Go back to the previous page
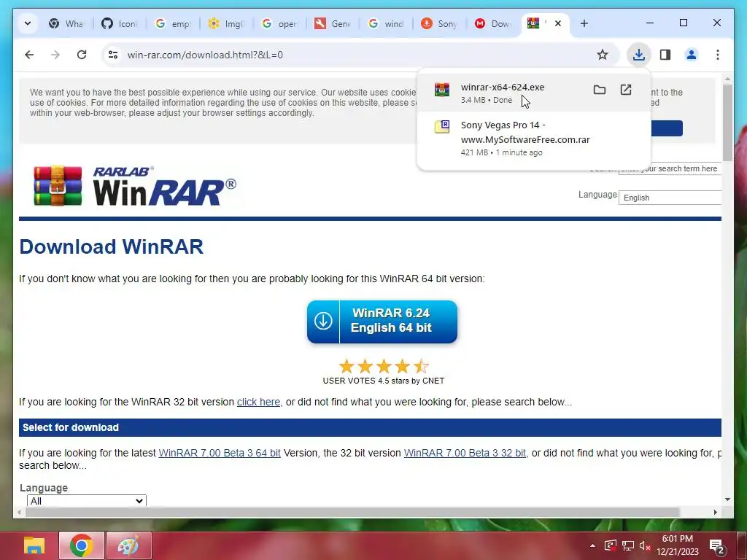Image resolution: width=747 pixels, height=560 pixels. coord(29,55)
